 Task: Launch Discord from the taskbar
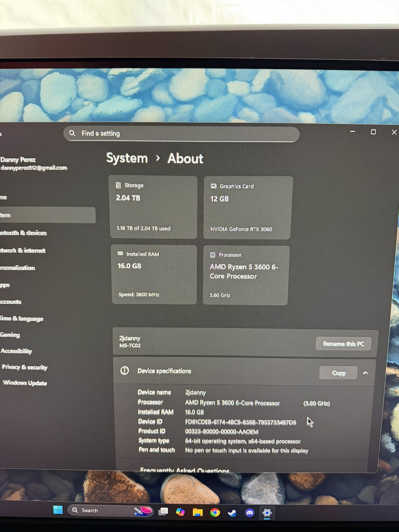coord(249,513)
